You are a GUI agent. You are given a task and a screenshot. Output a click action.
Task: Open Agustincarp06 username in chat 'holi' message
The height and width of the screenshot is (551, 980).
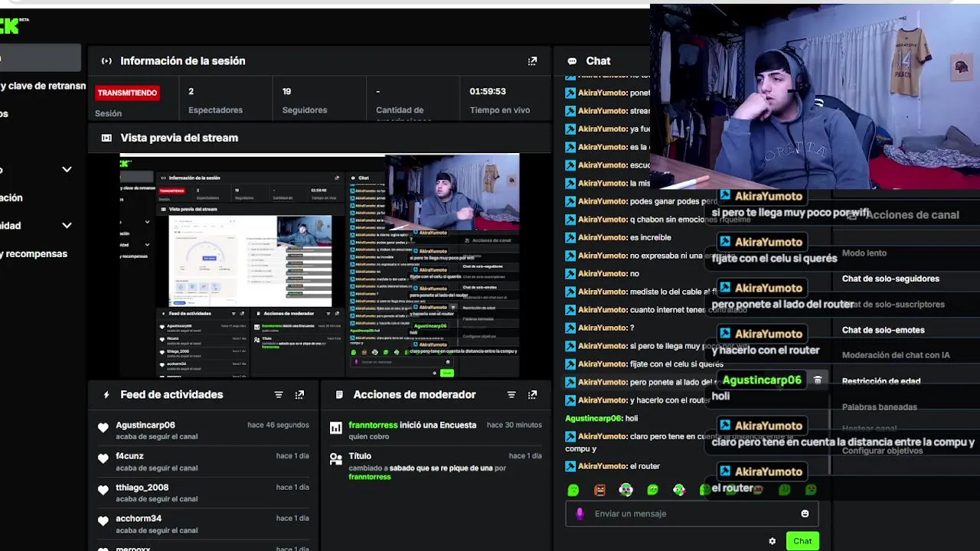(593, 419)
